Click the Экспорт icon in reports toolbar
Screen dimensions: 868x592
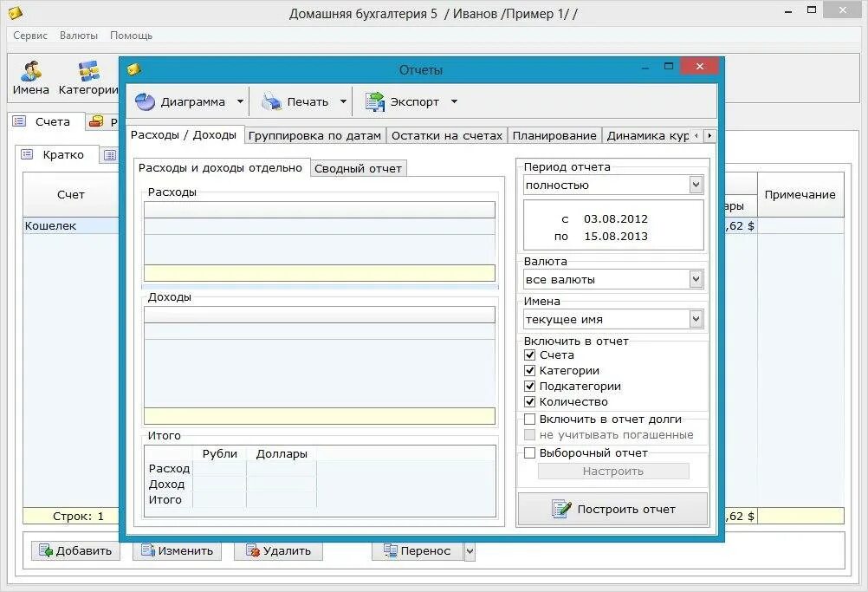coord(375,102)
